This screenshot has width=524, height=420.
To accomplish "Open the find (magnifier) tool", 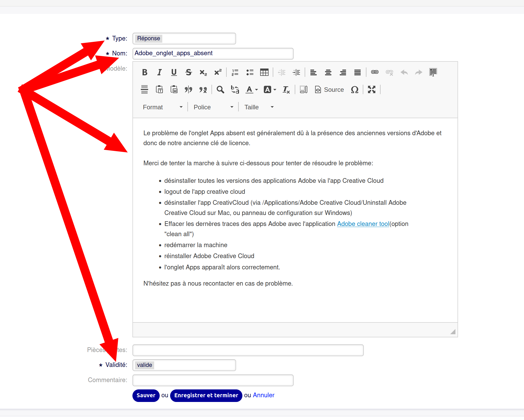I will [x=220, y=90].
